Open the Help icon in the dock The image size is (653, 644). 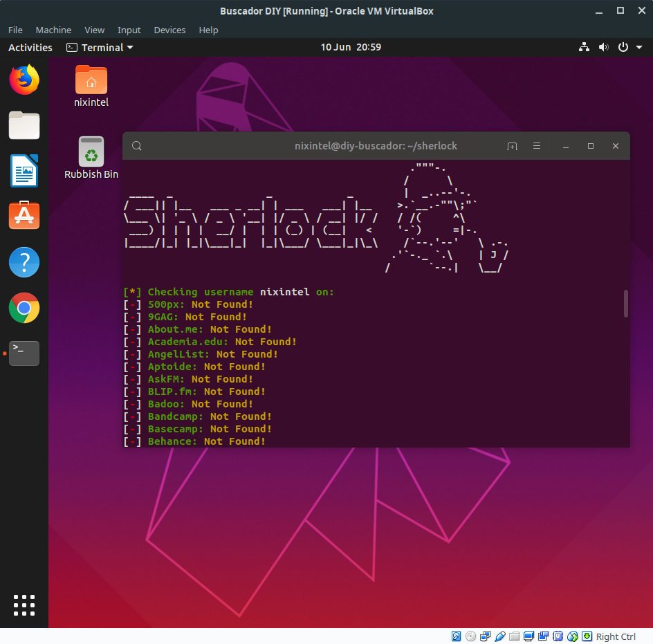coord(24,262)
